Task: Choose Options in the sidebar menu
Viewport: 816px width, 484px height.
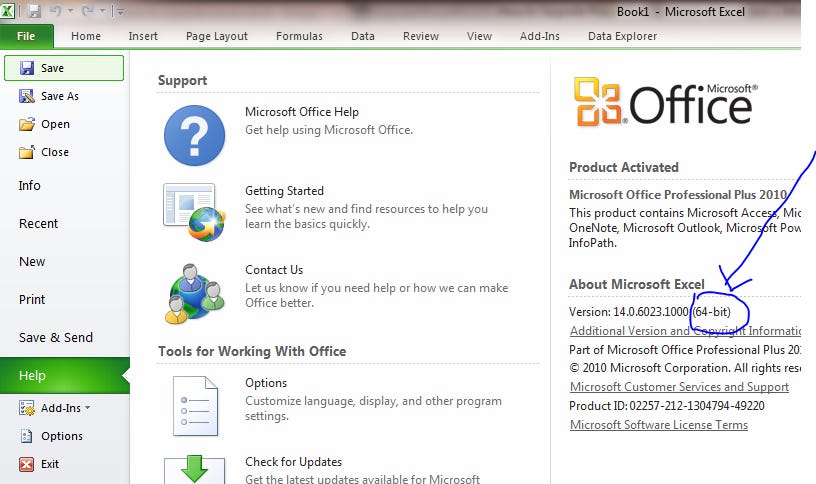Action: [x=62, y=436]
